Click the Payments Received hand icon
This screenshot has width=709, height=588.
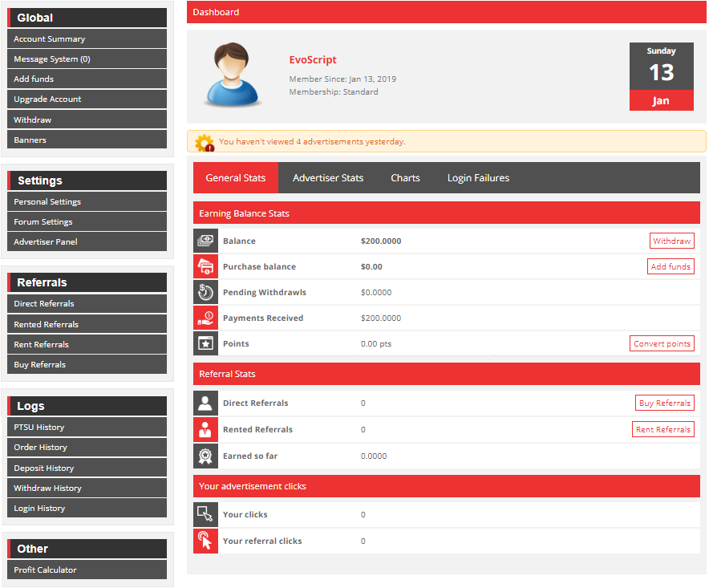(205, 318)
